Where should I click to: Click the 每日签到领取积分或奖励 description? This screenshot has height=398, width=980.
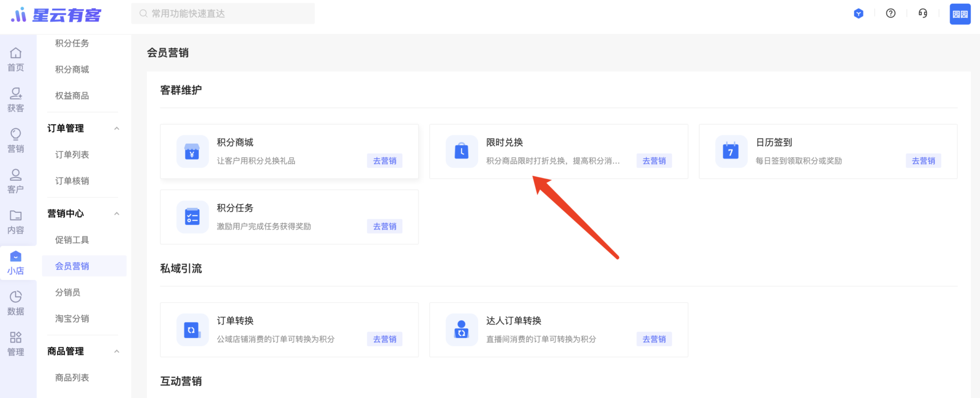[799, 161]
